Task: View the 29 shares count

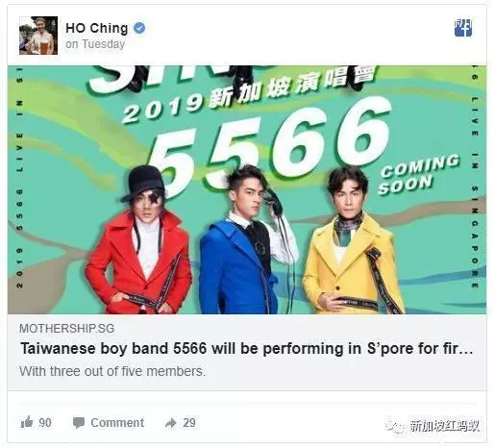Action: 189,423
